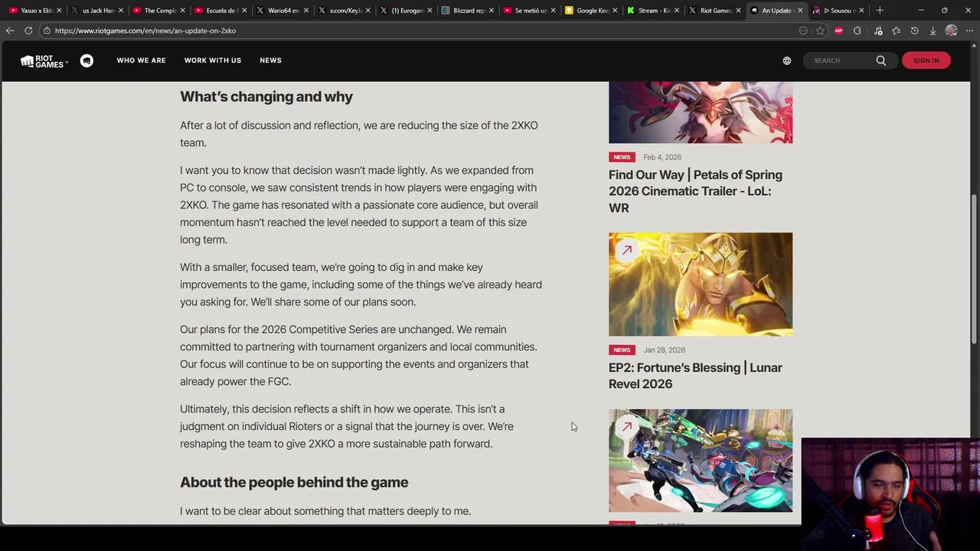Open the WHO WE ARE menu
980x551 pixels.
point(141,60)
